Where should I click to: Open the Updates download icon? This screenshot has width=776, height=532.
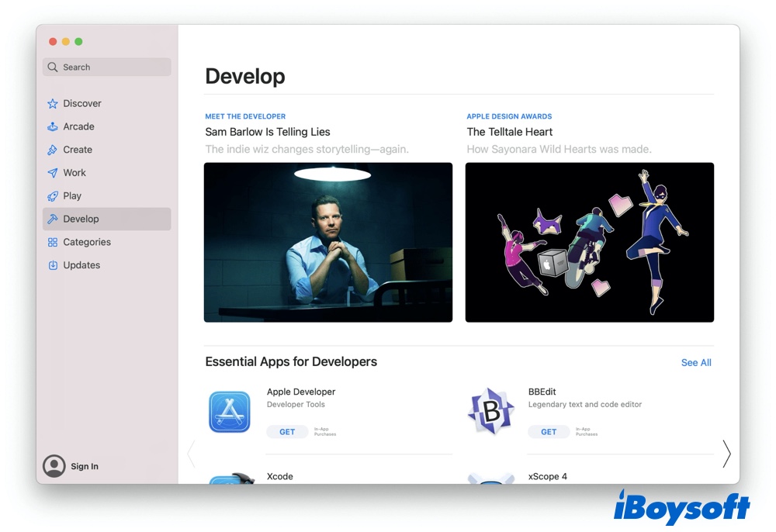point(53,265)
